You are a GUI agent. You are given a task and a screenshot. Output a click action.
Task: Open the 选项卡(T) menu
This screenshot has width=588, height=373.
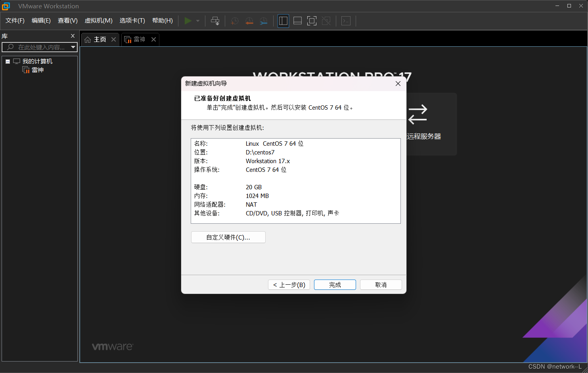pos(132,21)
